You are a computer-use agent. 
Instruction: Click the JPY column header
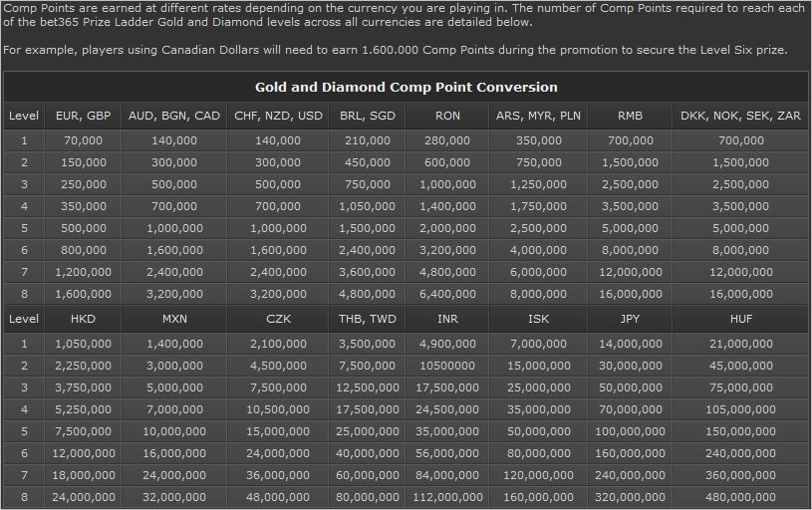click(631, 319)
